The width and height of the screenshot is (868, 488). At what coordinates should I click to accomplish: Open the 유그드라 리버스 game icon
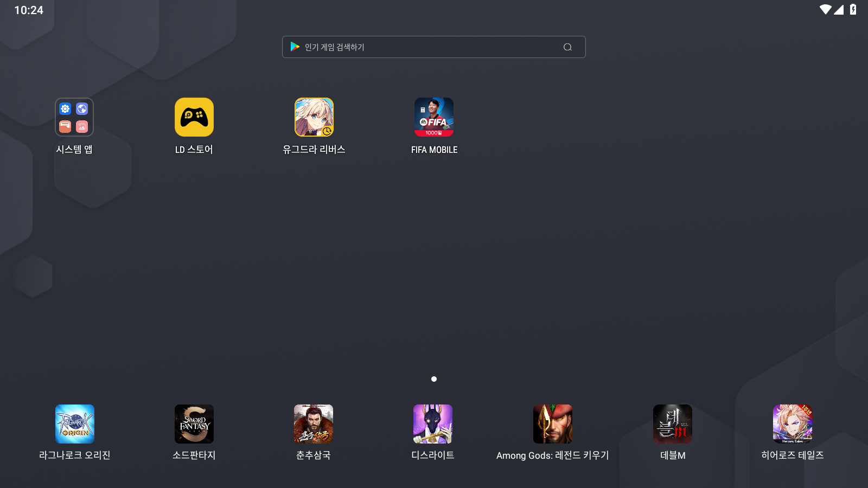tap(314, 117)
